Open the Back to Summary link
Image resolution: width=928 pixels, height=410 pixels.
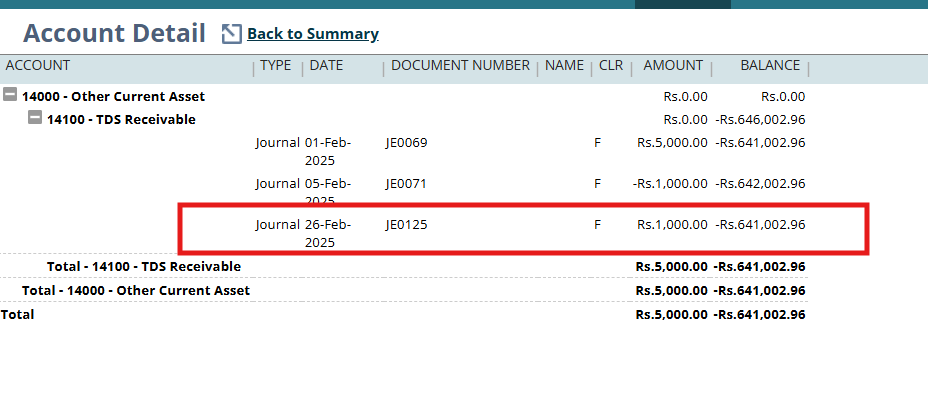[313, 34]
